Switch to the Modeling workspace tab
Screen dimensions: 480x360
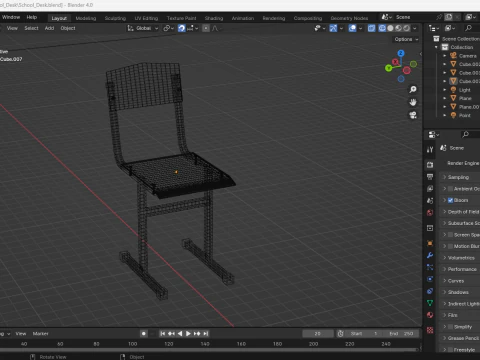[86, 18]
